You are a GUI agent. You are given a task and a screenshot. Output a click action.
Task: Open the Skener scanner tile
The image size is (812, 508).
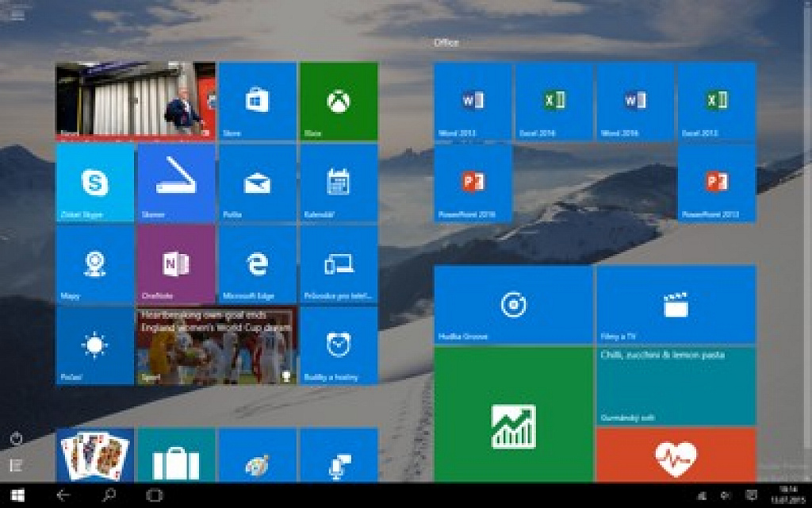[x=176, y=183]
